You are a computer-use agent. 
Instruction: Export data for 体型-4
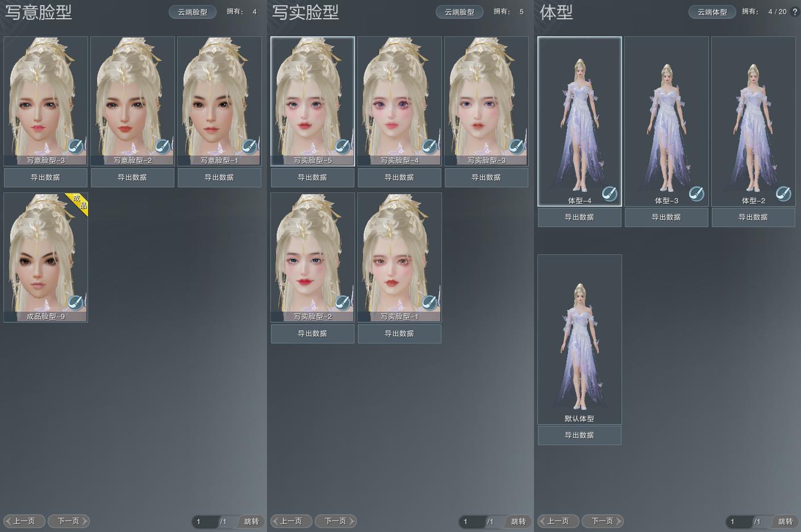pos(579,217)
